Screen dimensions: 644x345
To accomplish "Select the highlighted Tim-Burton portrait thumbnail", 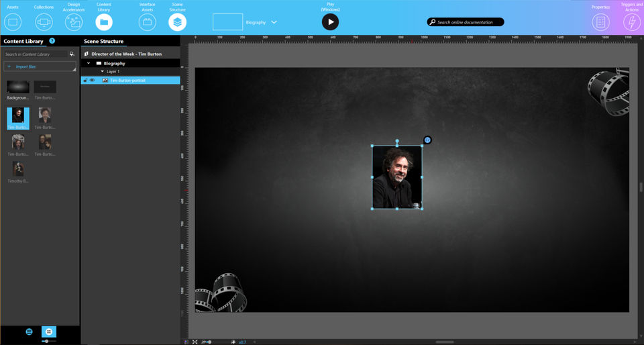I will pos(18,118).
